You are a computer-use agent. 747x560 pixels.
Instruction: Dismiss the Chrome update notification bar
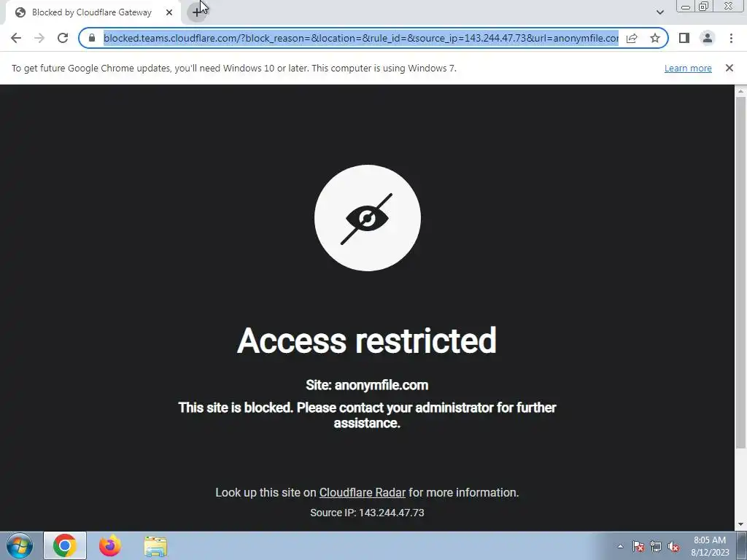click(x=729, y=68)
